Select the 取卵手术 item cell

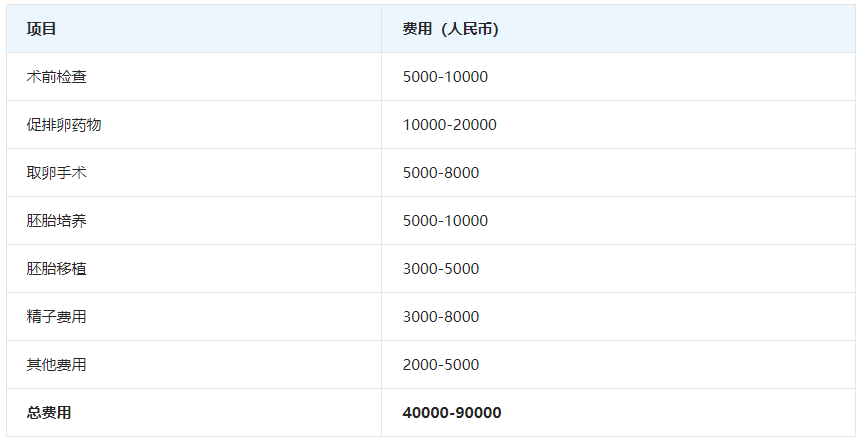pos(56,173)
